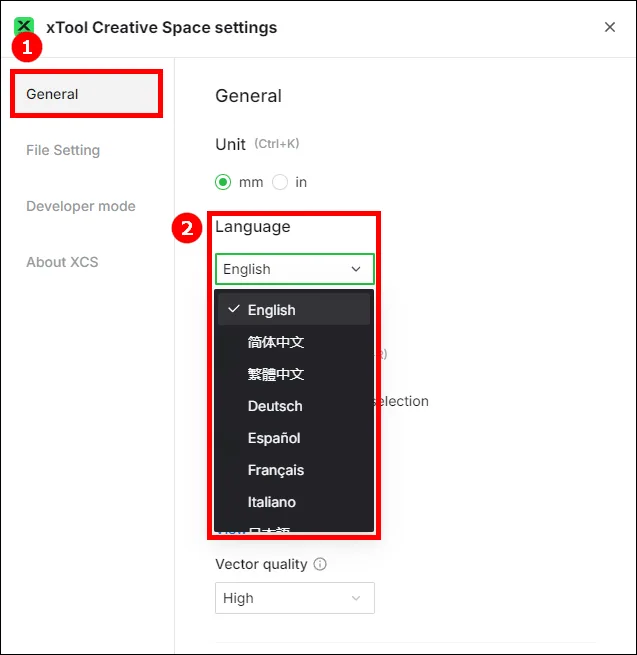Screen dimensions: 637x655
Task: Choose 繁體中文 from language list
Action: [x=294, y=374]
